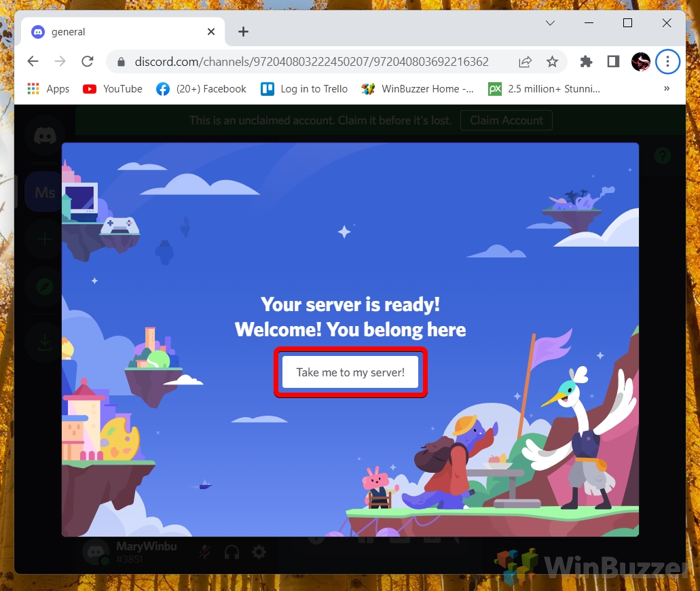Open the Chrome profile avatar
Viewport: 700px width, 591px height.
pyautogui.click(x=641, y=62)
